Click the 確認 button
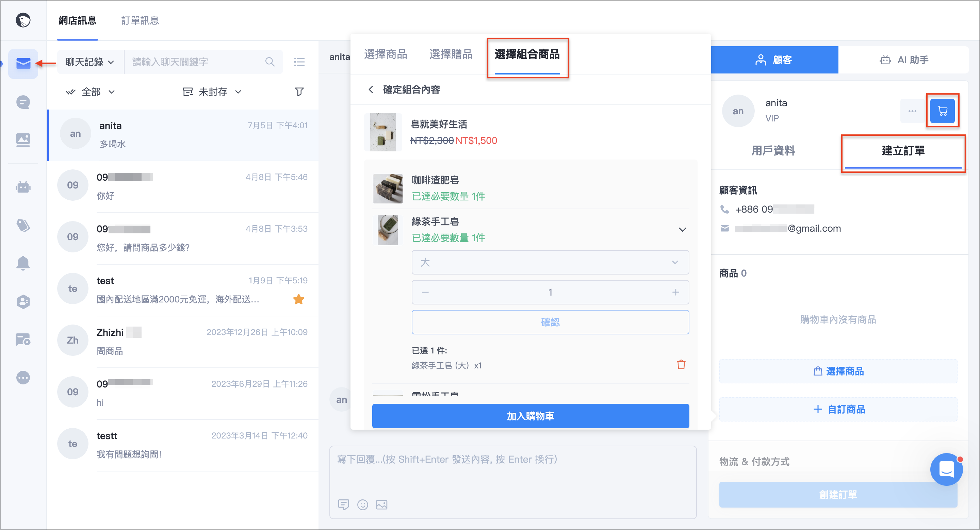Viewport: 980px width, 530px height. [550, 322]
